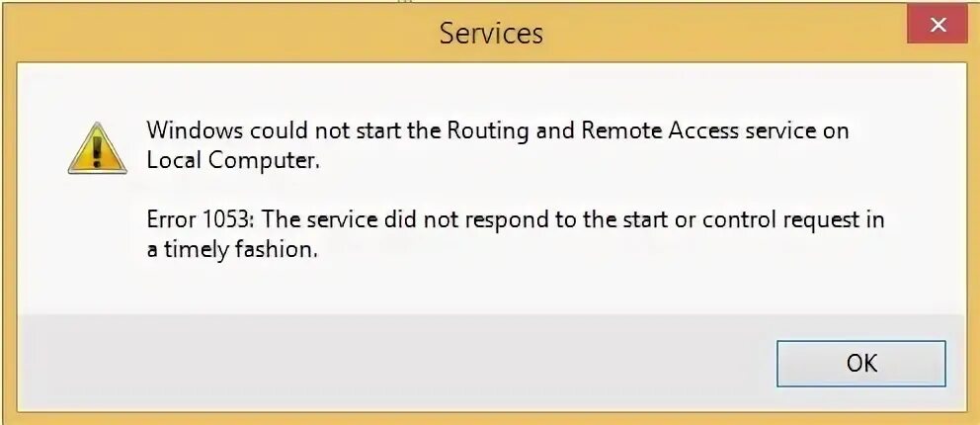Click the exclamation mark inside warning icon
This screenshot has height=425, width=980.
click(x=97, y=150)
